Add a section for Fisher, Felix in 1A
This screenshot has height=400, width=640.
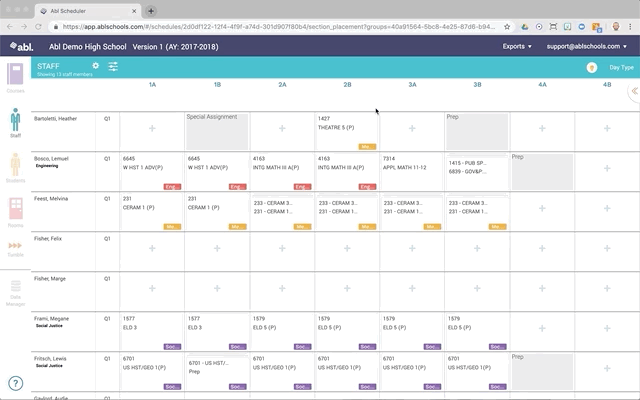coord(152,248)
